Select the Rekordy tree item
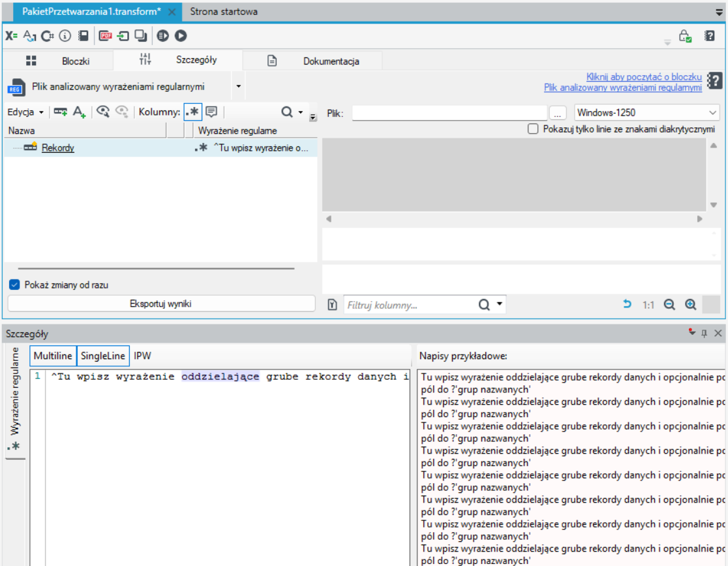This screenshot has width=728, height=566. pyautogui.click(x=57, y=148)
